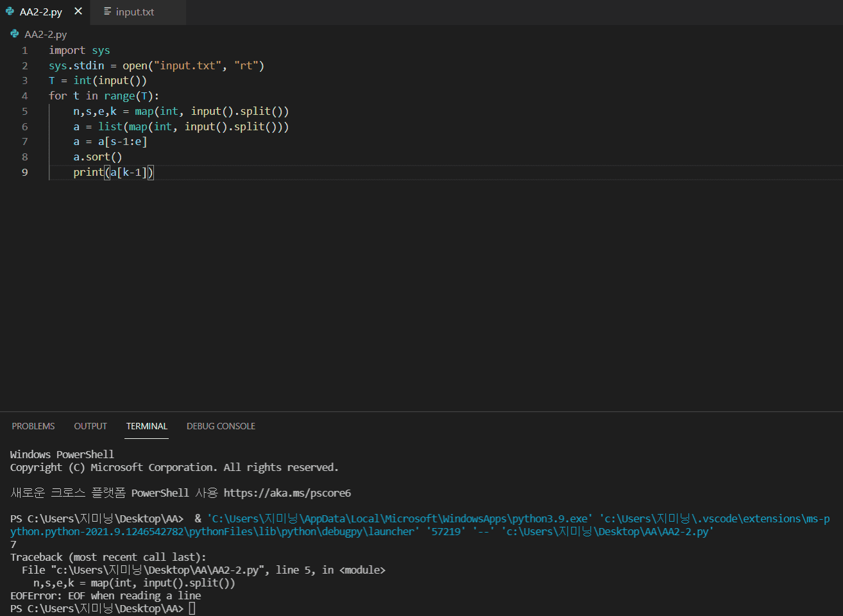The width and height of the screenshot is (843, 616).
Task: Select the AA2-2.py tab label
Action: tap(41, 12)
